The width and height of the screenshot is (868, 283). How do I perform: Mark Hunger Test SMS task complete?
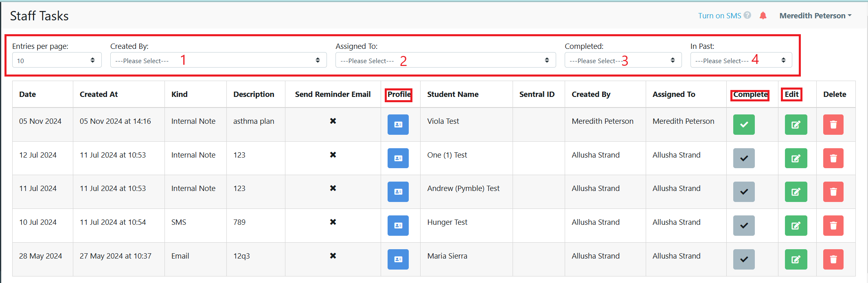point(744,226)
